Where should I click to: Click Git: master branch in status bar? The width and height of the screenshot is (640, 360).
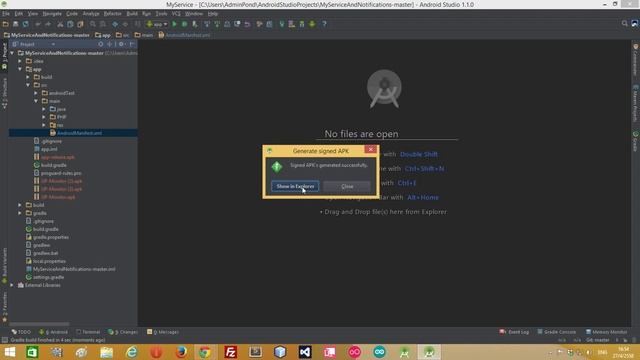(598, 340)
